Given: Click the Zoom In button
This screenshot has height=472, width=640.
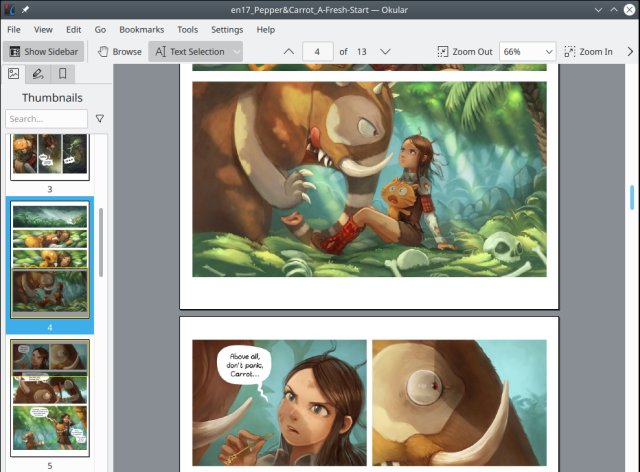Looking at the screenshot, I should point(588,52).
